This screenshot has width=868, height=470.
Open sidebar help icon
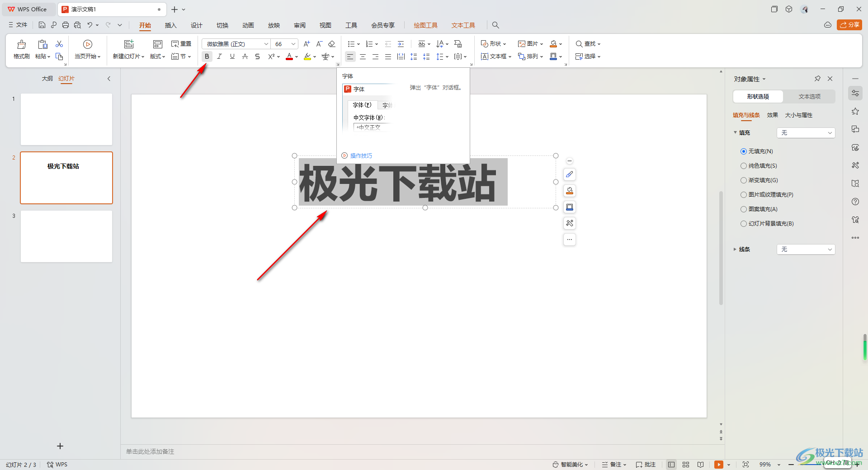click(x=855, y=202)
